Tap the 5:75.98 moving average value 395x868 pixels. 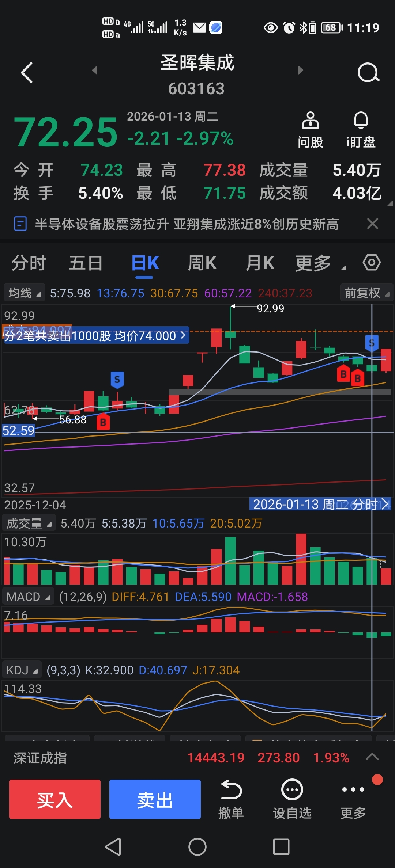pos(70,293)
